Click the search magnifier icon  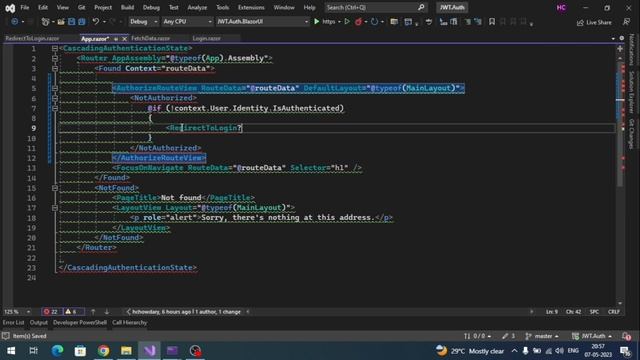point(421,7)
